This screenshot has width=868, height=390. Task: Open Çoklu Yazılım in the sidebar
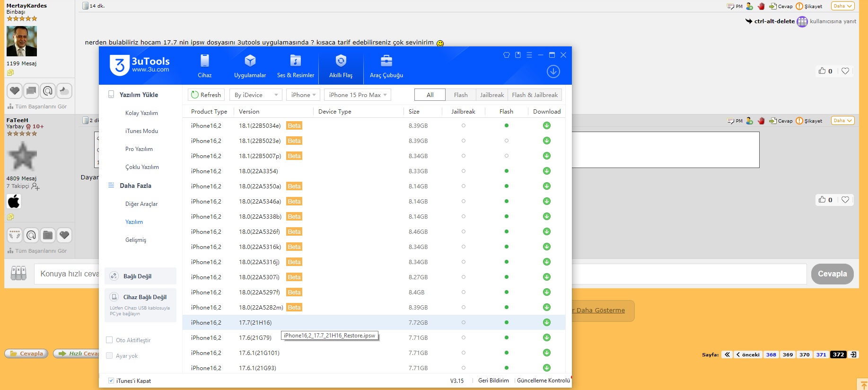click(x=142, y=167)
